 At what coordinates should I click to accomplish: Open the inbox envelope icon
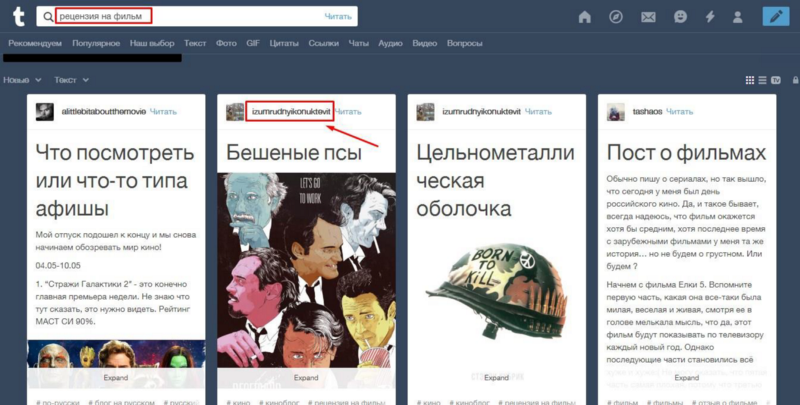coord(648,17)
